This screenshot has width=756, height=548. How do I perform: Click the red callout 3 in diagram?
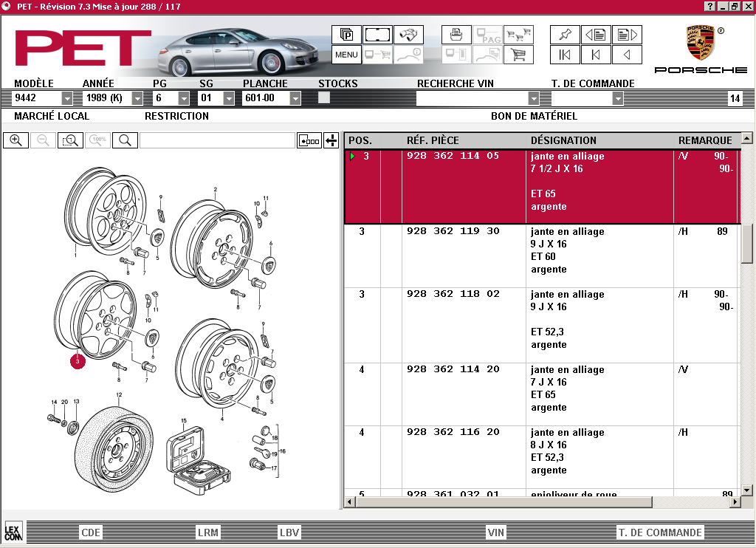77,361
